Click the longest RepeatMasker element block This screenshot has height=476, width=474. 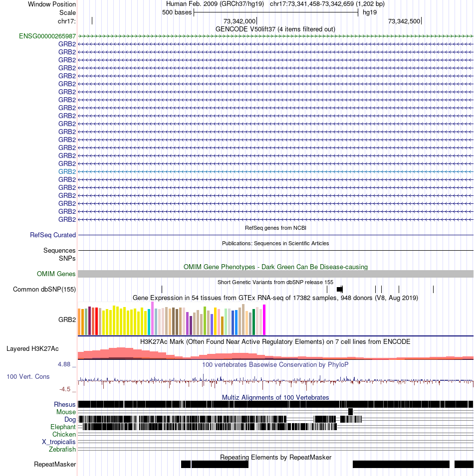(x=401, y=464)
